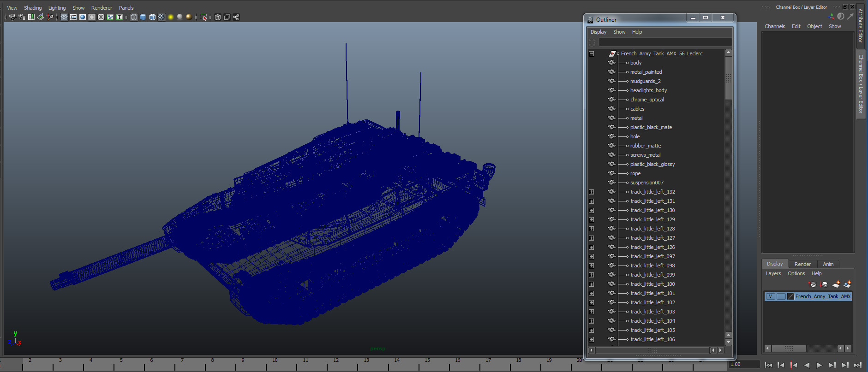Image resolution: width=868 pixels, height=372 pixels.
Task: Click the Move Layer Up icon
Action: click(x=813, y=284)
